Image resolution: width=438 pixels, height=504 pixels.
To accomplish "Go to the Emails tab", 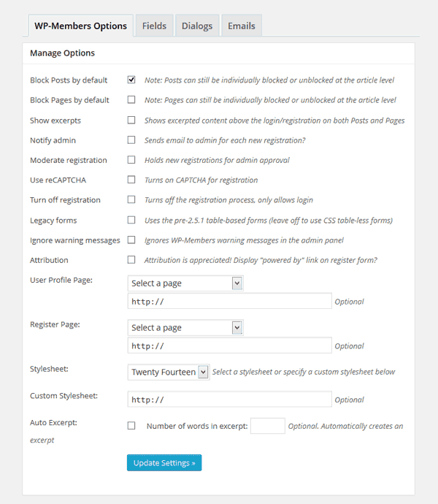I will [x=241, y=26].
